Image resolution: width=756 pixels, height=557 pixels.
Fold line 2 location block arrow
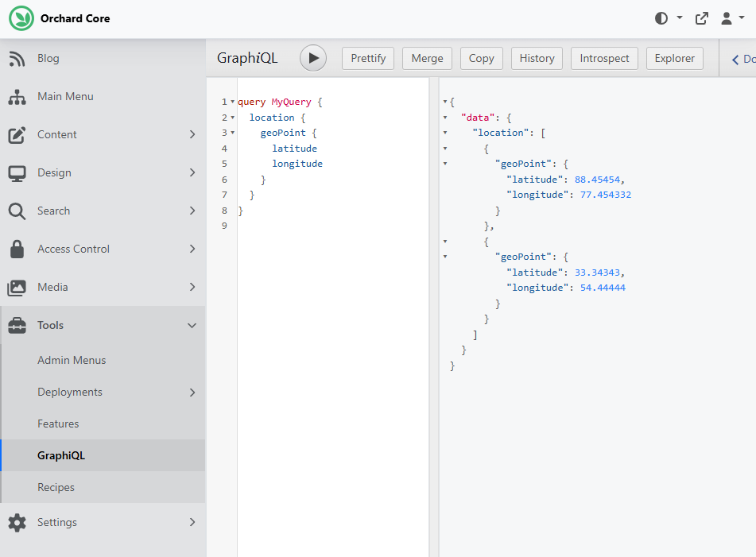coord(233,117)
